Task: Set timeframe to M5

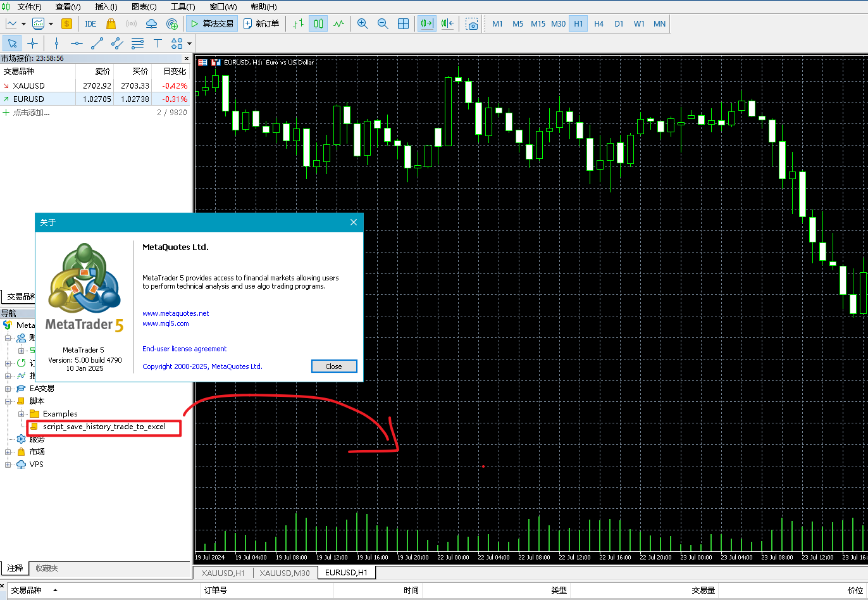Action: 518,24
